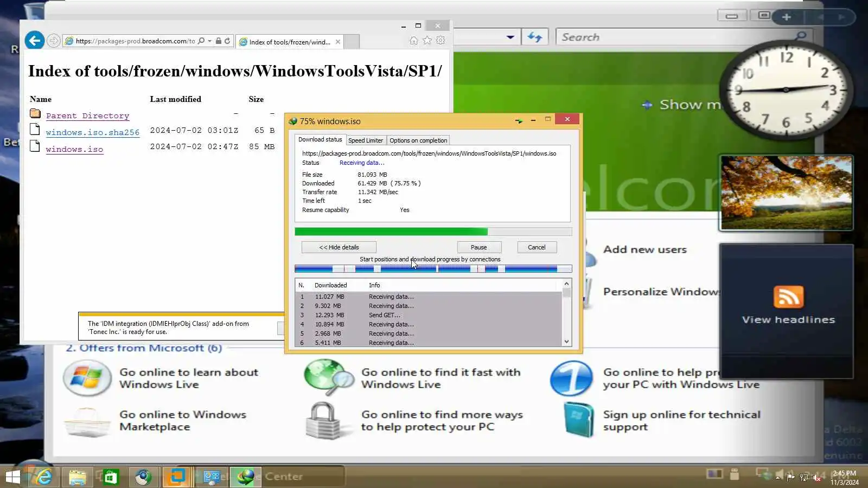
Task: Close the 'Index of tools/frozen/wind...' tab
Action: tap(338, 42)
